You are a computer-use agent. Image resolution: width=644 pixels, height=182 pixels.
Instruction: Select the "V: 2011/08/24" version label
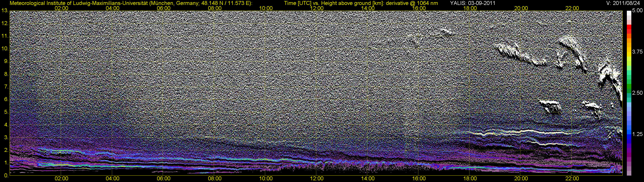pyautogui.click(x=623, y=3)
